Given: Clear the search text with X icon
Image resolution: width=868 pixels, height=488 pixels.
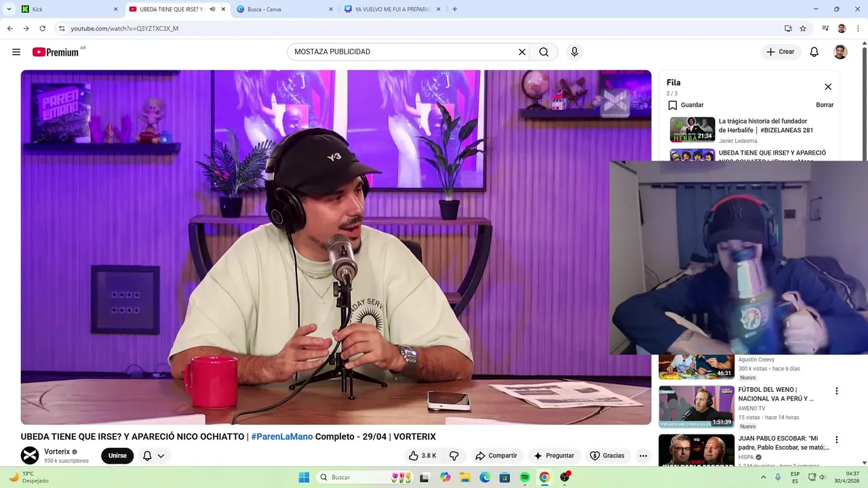Looking at the screenshot, I should 522,52.
